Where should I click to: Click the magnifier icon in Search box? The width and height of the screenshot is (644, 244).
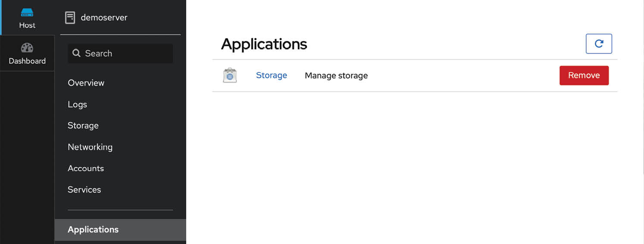coord(76,53)
